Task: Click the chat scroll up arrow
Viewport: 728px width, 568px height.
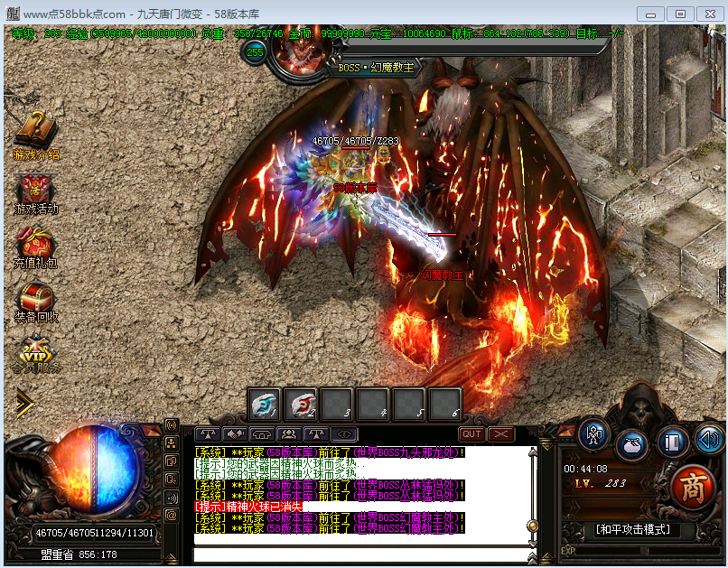Action: [533, 452]
